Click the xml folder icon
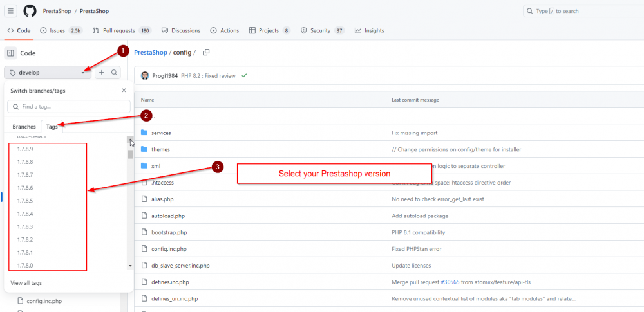The image size is (644, 312). [144, 165]
